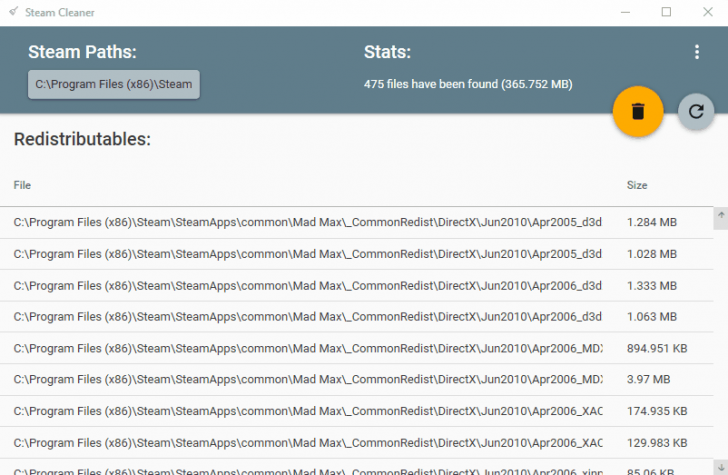Click the '475 files have been found' stats text
The height and width of the screenshot is (475, 728).
click(468, 85)
